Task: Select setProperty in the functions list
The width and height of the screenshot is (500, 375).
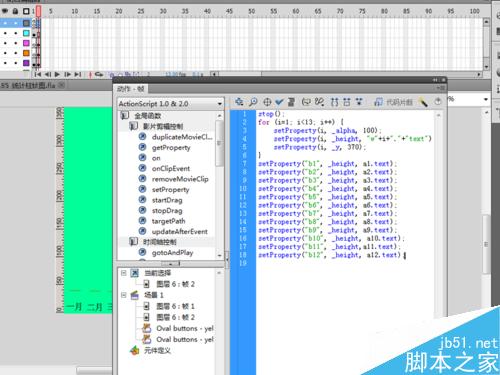Action: coord(170,190)
